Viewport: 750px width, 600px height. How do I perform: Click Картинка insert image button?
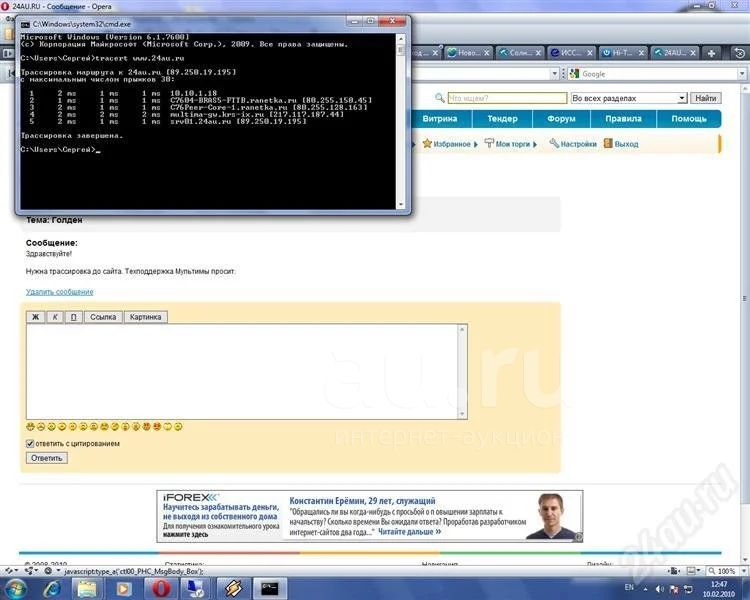click(x=145, y=317)
